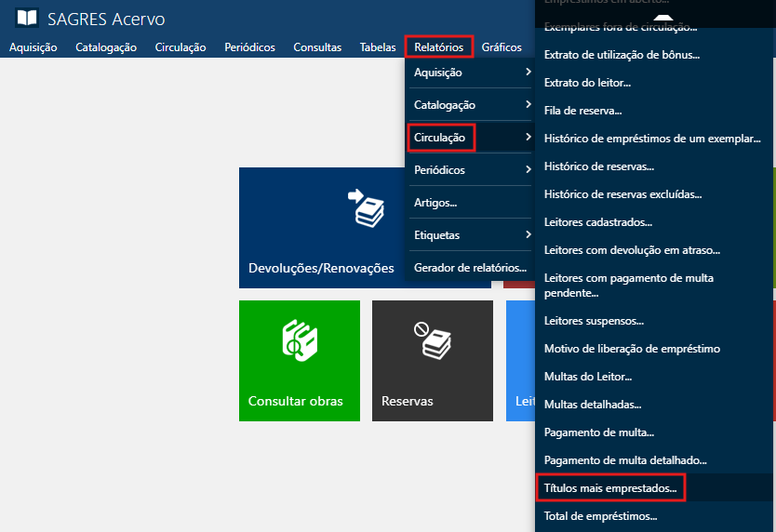The image size is (776, 532).
Task: Click the SAGRES Acervo book logo icon
Action: click(x=28, y=18)
